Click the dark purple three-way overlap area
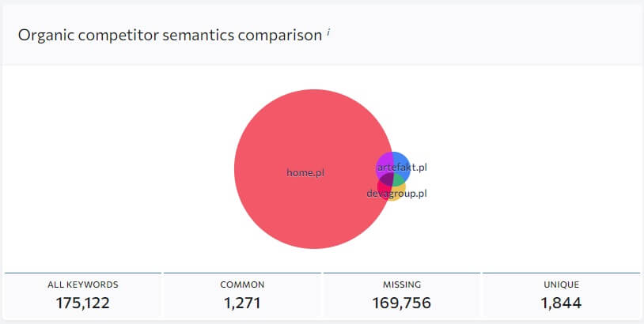This screenshot has height=324, width=644. (x=386, y=178)
